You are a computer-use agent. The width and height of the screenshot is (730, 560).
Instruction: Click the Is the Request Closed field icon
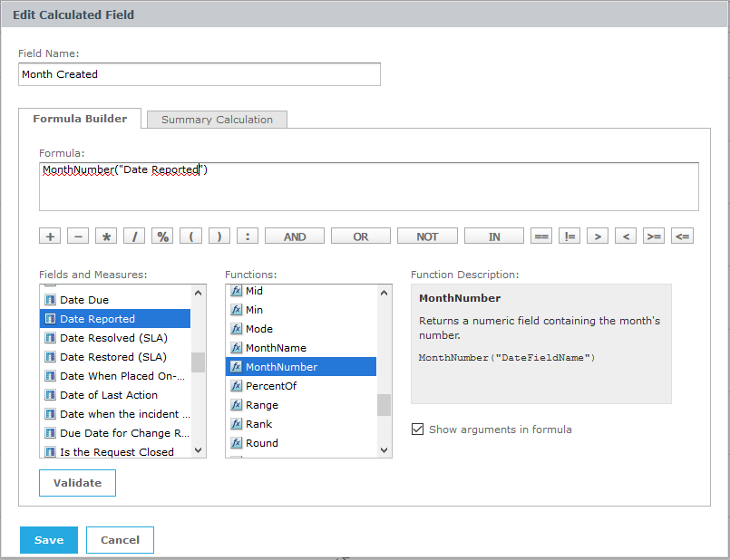50,451
